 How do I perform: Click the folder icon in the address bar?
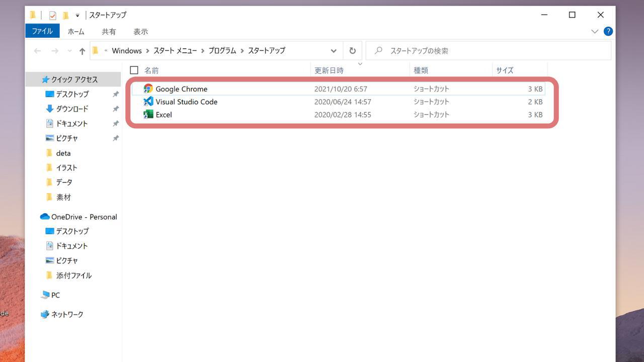pyautogui.click(x=95, y=50)
